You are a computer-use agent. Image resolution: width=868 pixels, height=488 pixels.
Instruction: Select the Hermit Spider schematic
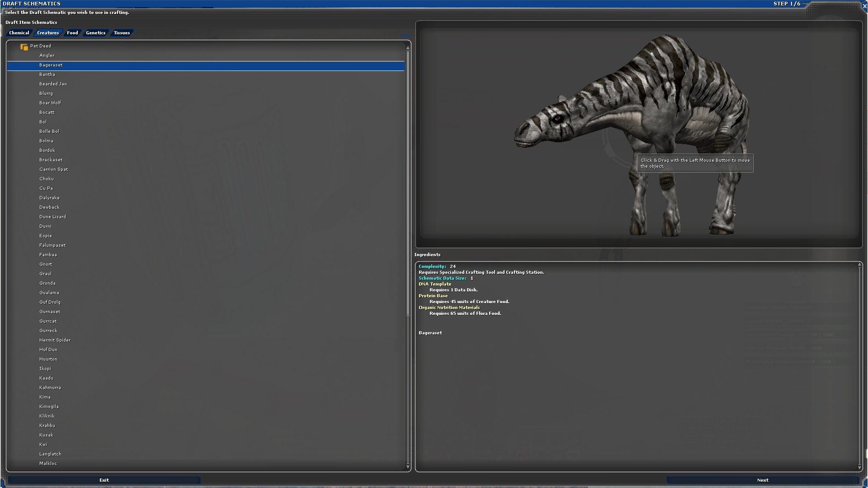pos(55,340)
